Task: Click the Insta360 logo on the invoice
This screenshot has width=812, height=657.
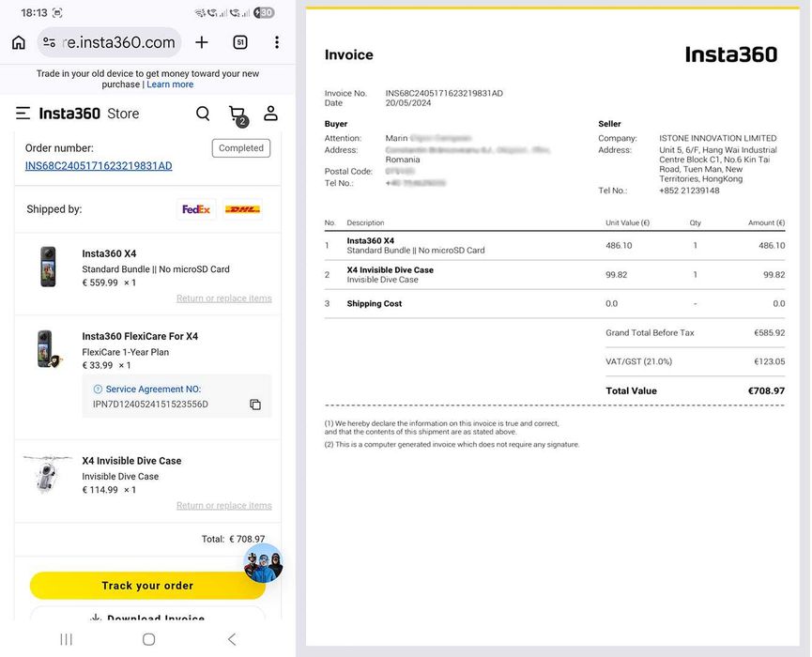Action: click(x=730, y=54)
